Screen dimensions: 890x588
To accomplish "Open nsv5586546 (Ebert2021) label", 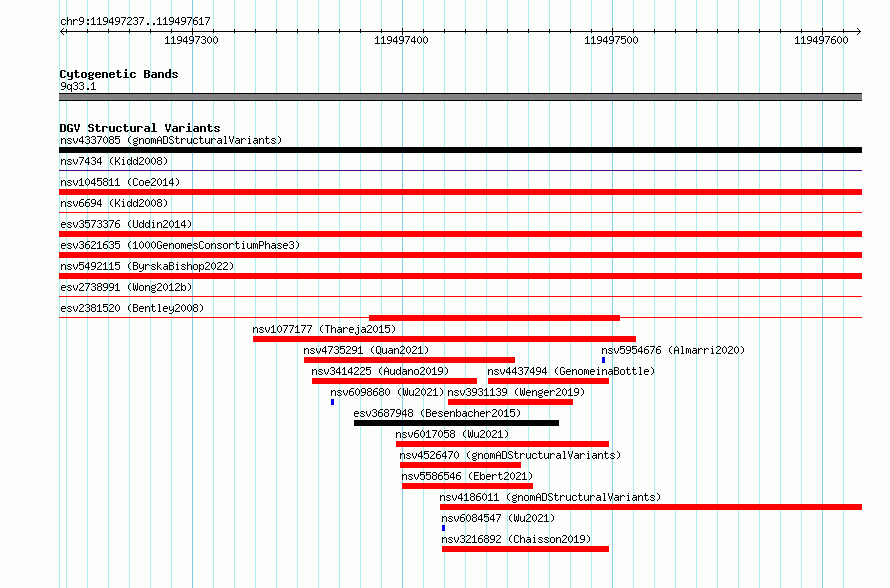I will pyautogui.click(x=467, y=476).
